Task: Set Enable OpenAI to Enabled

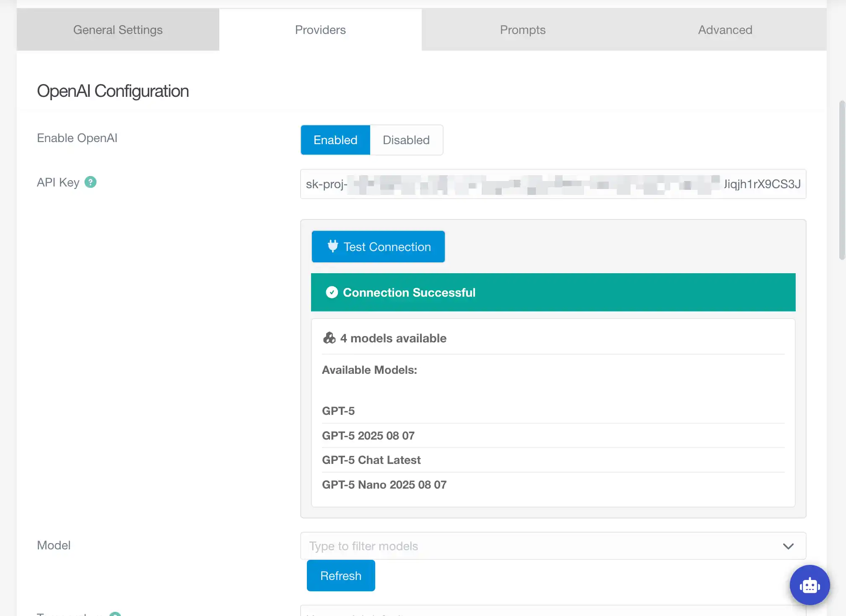Action: point(335,140)
